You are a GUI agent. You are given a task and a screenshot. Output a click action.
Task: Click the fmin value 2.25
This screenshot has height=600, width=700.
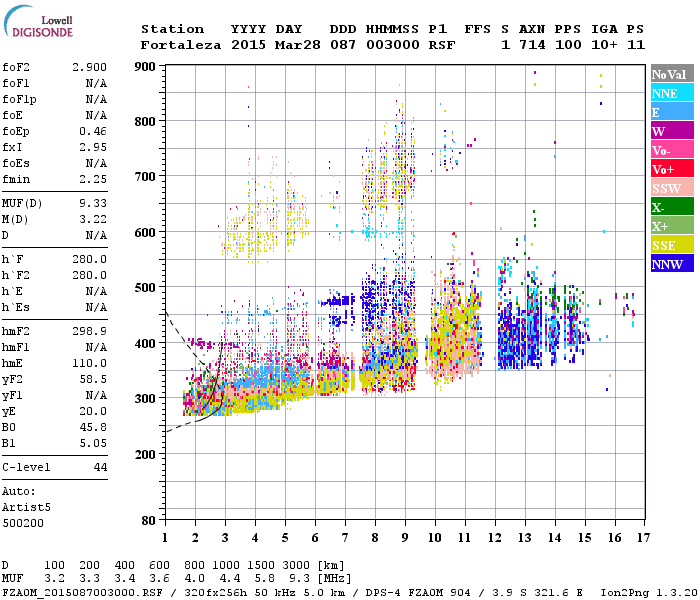tap(93, 179)
